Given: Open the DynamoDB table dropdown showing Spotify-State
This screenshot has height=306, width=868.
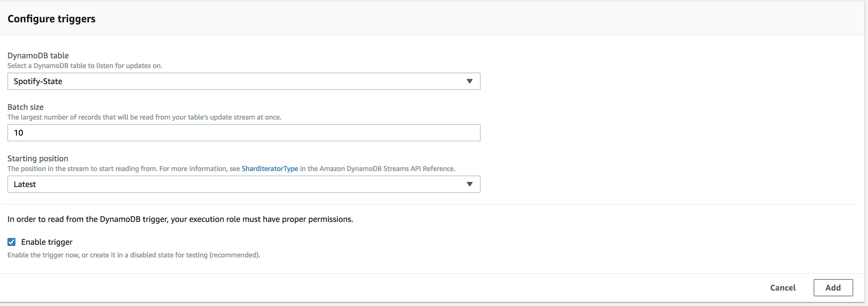Looking at the screenshot, I should tap(244, 81).
